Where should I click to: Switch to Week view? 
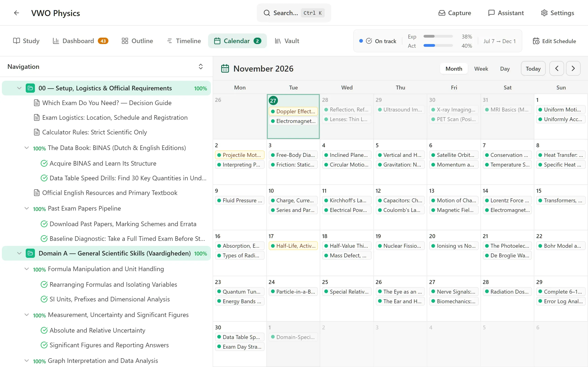tap(481, 69)
